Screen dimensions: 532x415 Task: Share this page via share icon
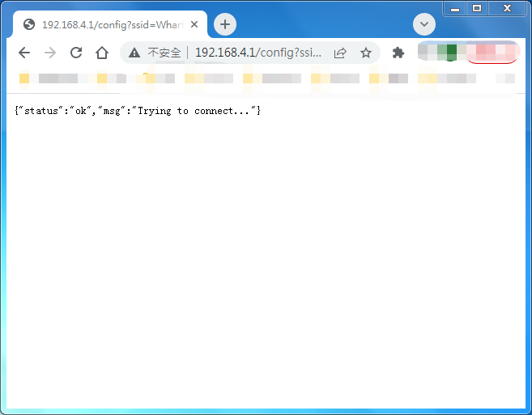340,53
